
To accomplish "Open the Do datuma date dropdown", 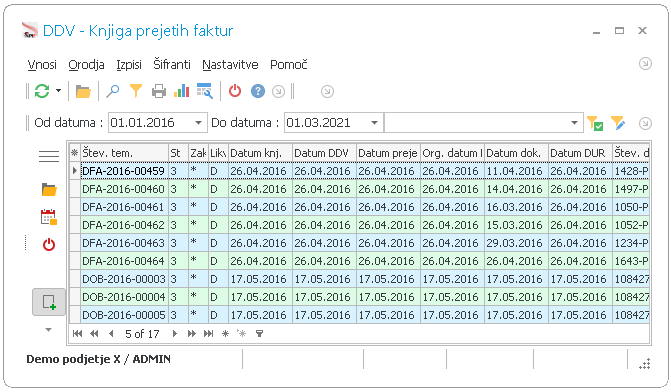I will coord(374,123).
